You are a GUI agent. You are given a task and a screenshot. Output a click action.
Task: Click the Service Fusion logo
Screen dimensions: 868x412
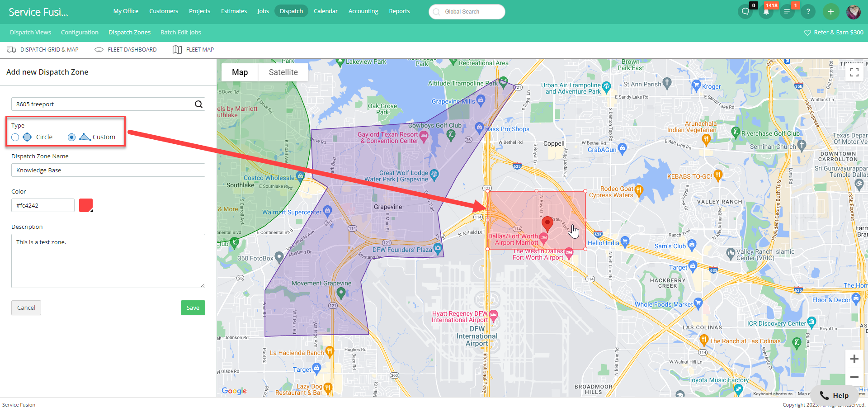[38, 12]
